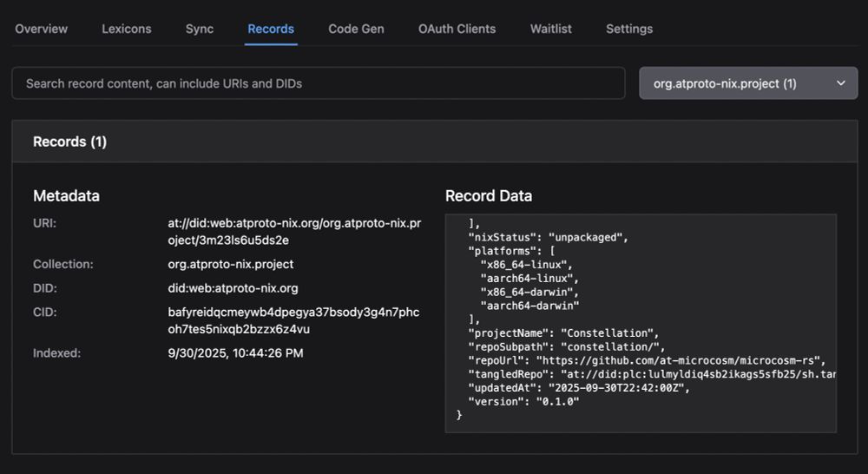This screenshot has height=474, width=868.
Task: Switch to the Lexicons tab
Action: [x=126, y=29]
